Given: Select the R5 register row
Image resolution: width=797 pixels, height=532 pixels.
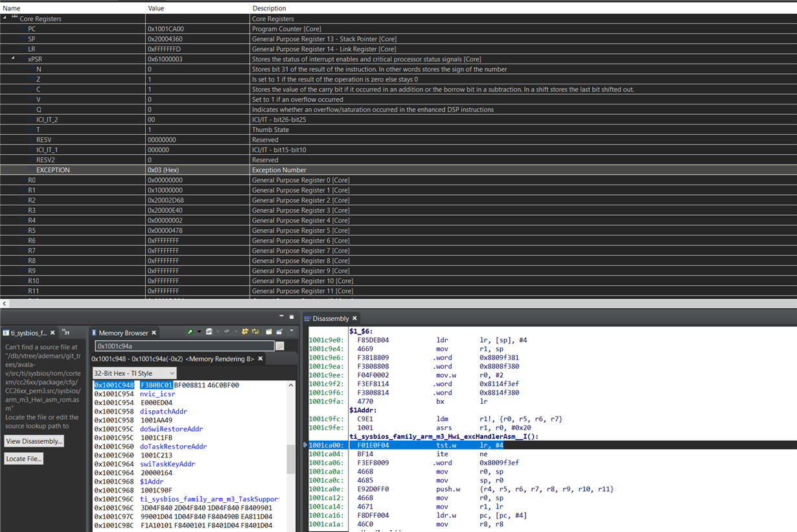Looking at the screenshot, I should click(398, 231).
